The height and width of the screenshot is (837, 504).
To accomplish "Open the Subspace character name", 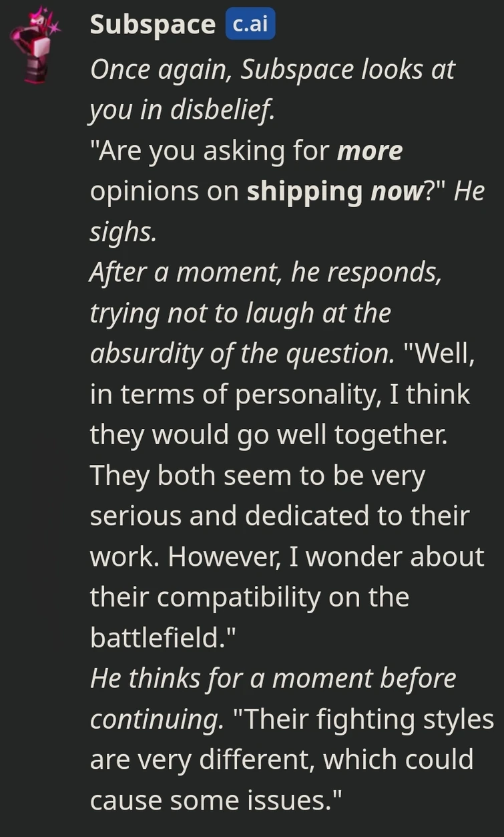I will (x=153, y=25).
